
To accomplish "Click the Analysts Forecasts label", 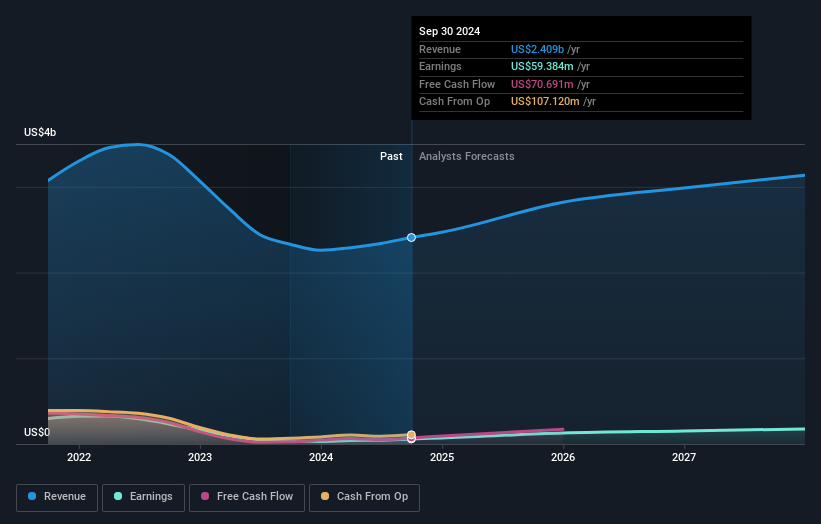I will point(467,157).
